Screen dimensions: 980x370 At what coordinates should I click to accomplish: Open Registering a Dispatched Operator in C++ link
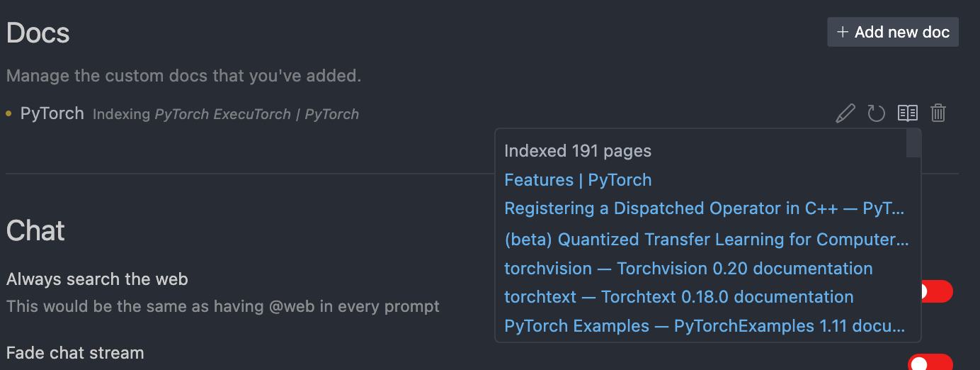704,208
